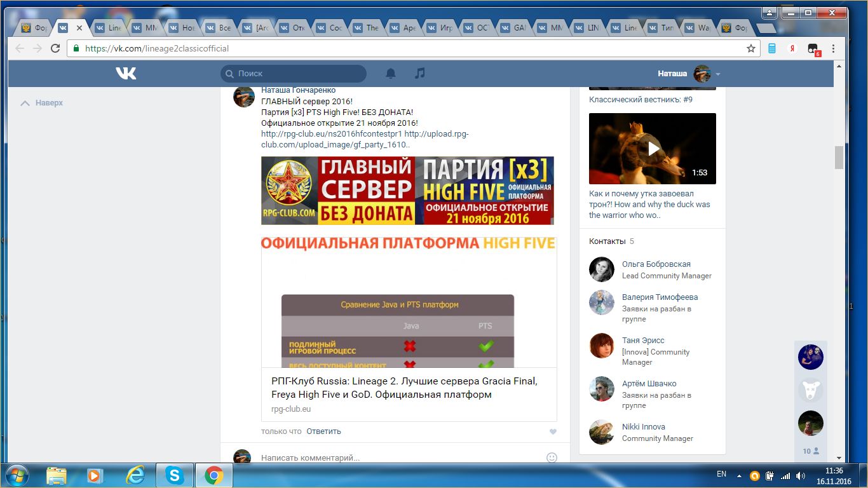Screen dimensions: 868x488
Task: Click Валерия Тимофеева's avatar
Action: click(602, 302)
